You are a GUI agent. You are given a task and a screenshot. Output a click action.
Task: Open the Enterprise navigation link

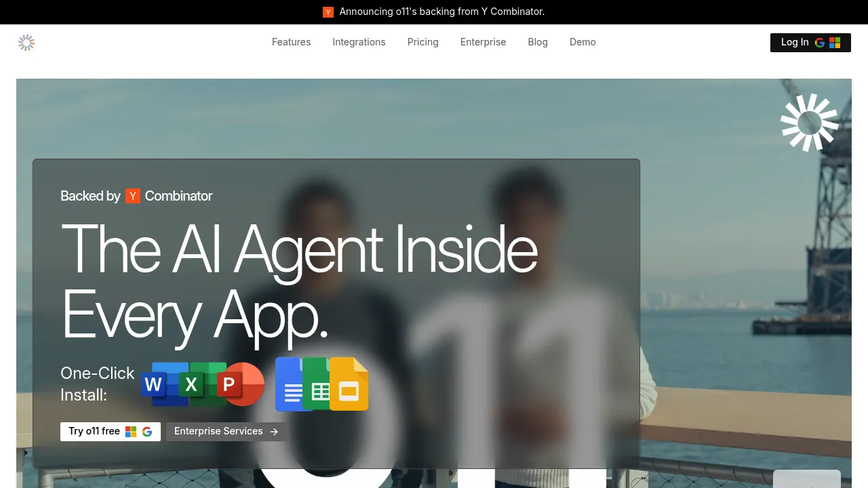tap(483, 42)
